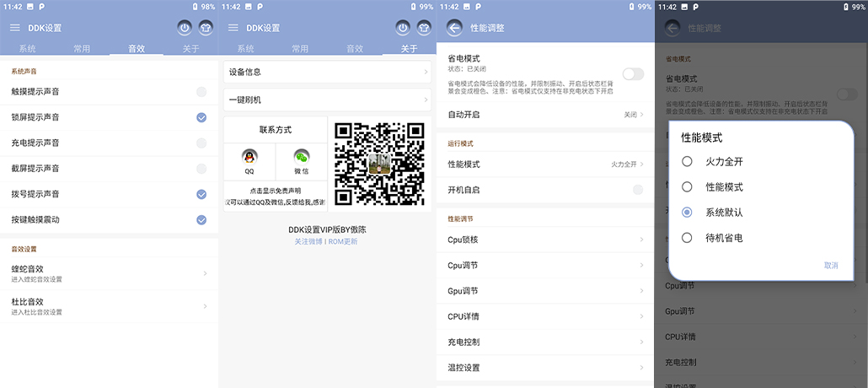Expand the 蝰蛇音效 settings chevron

[205, 273]
